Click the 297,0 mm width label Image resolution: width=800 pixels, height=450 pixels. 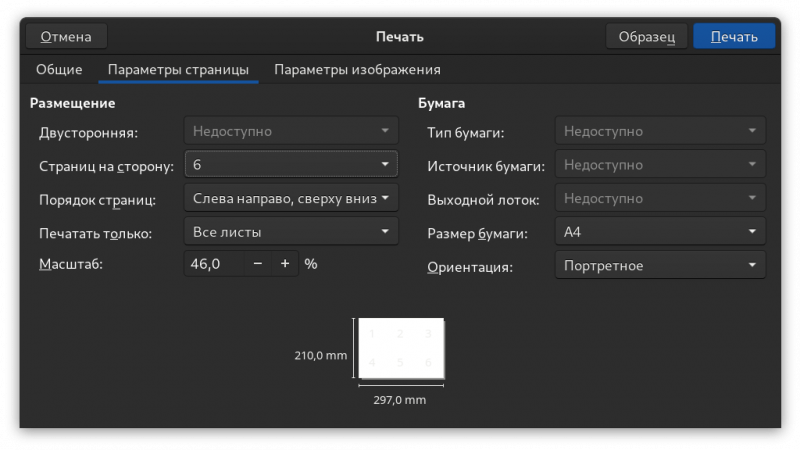399,400
